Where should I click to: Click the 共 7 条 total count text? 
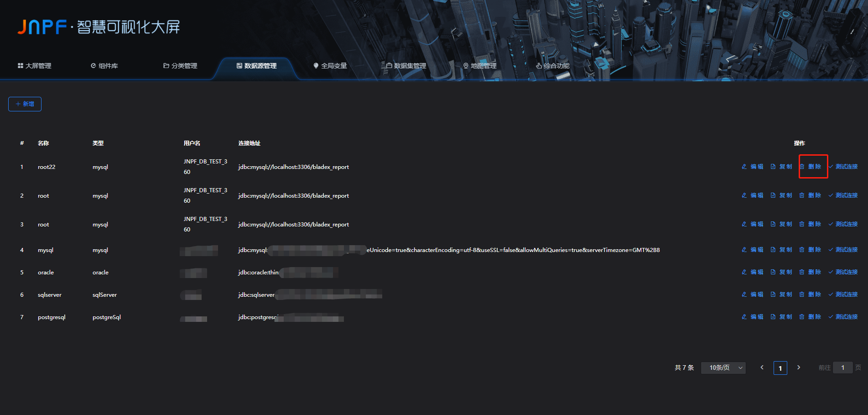pos(684,368)
